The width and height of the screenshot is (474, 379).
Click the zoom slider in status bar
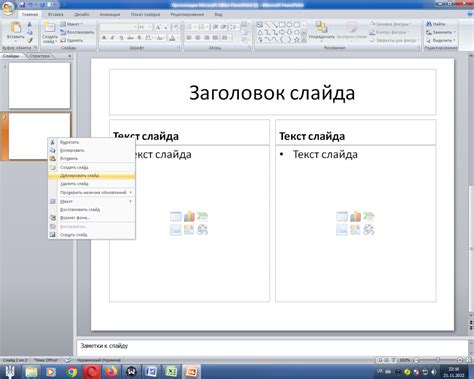pos(438,360)
